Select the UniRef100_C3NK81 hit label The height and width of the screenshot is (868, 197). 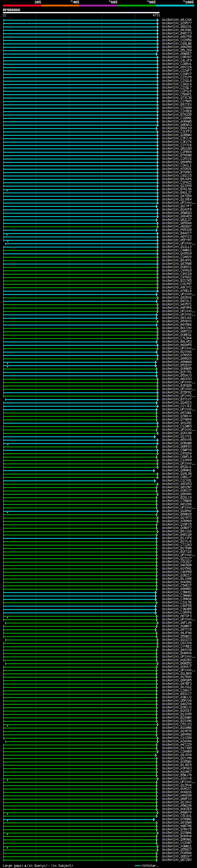coord(176,592)
